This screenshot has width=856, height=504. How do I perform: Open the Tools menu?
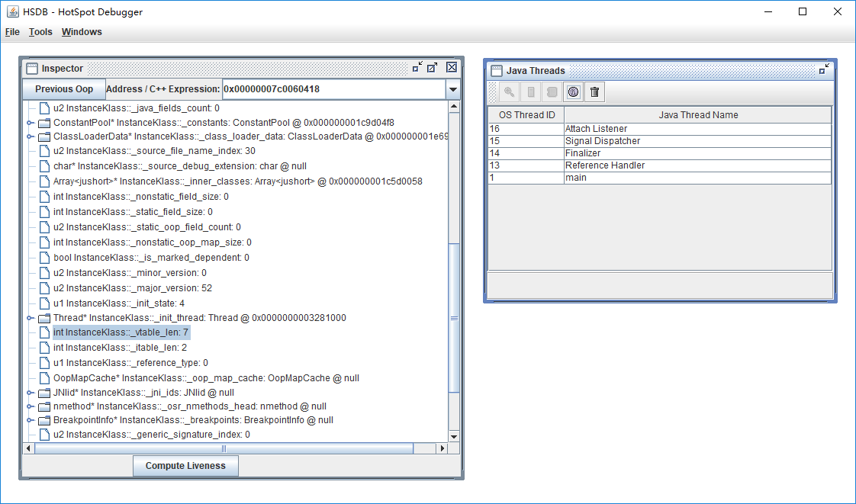click(x=40, y=31)
